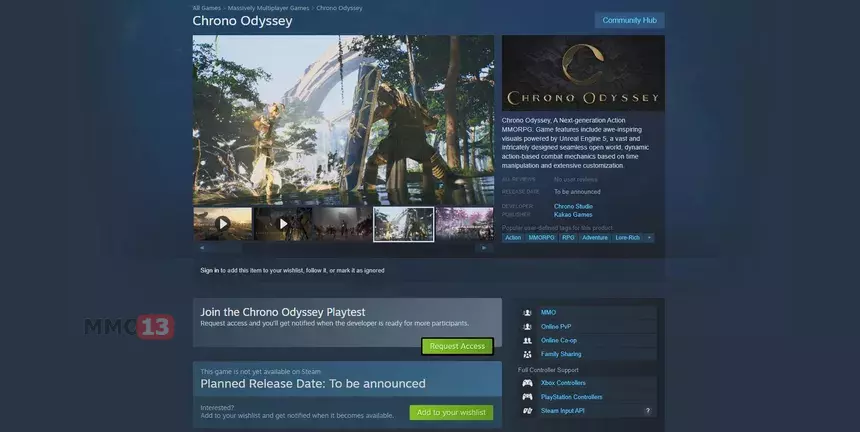Screen dimensions: 860x432
Task: Click the right arrow of thumbnail strip
Action: tap(484, 248)
